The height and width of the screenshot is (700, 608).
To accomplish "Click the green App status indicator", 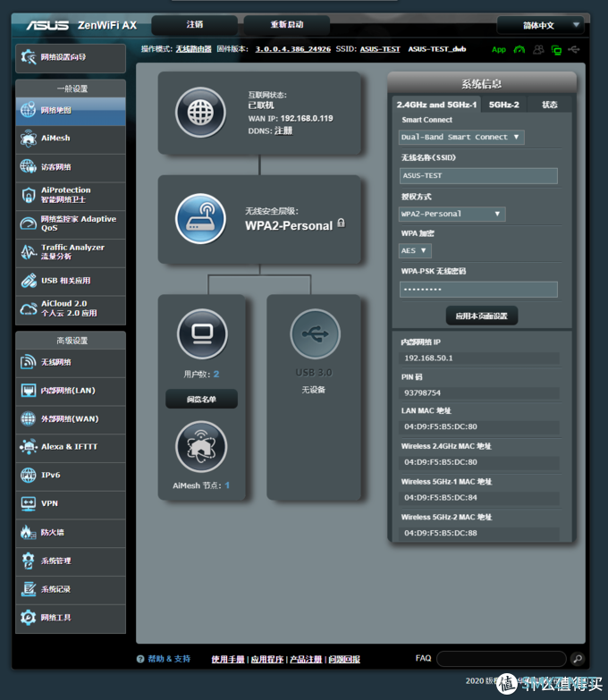I will click(x=499, y=49).
